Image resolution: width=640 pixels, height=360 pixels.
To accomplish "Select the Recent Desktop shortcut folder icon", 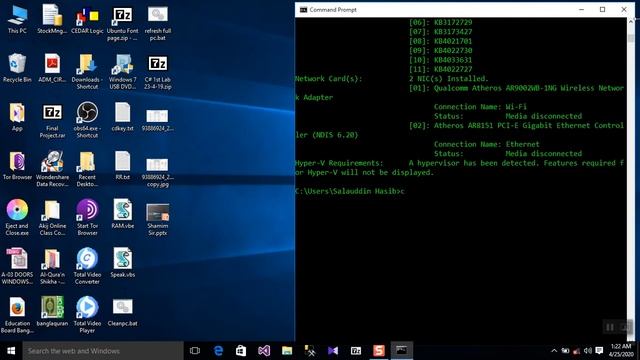I will pyautogui.click(x=87, y=169).
